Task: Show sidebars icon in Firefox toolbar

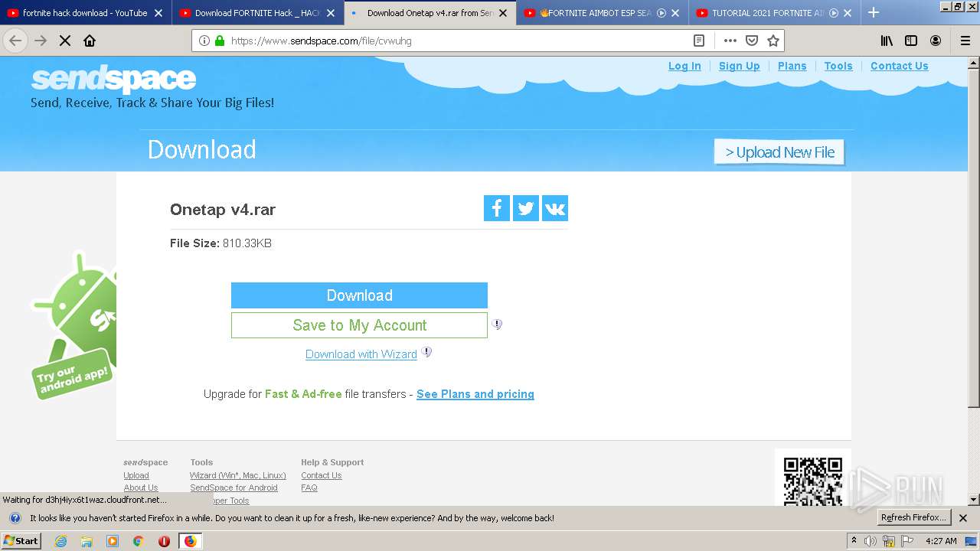Action: (x=911, y=41)
